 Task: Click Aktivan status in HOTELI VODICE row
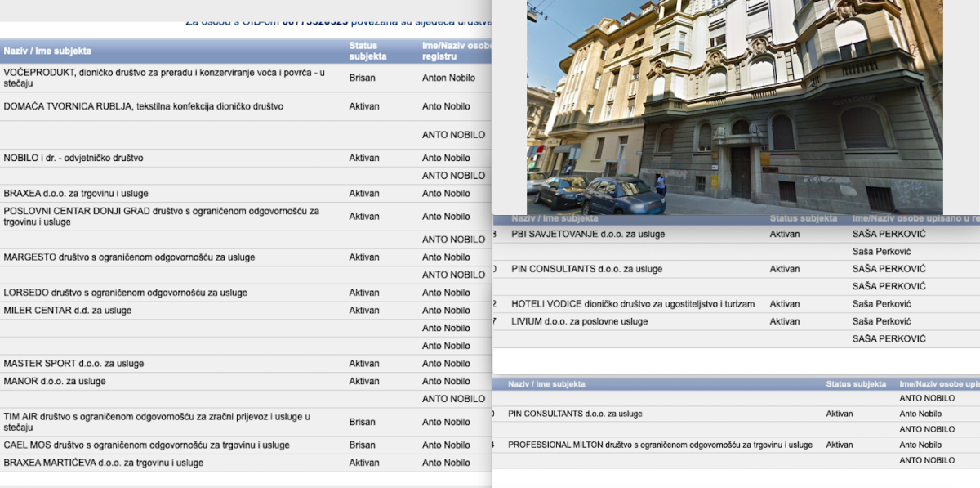[785, 304]
